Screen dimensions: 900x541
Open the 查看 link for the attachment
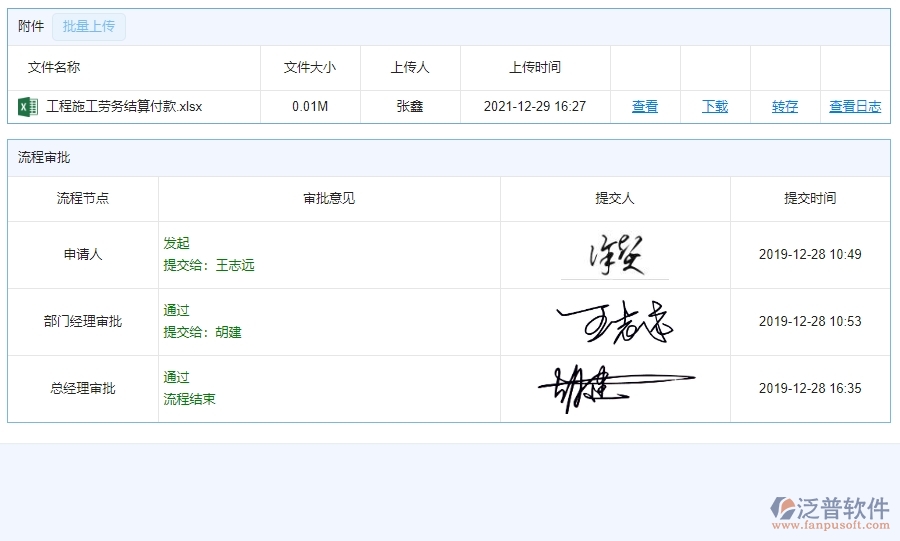645,107
